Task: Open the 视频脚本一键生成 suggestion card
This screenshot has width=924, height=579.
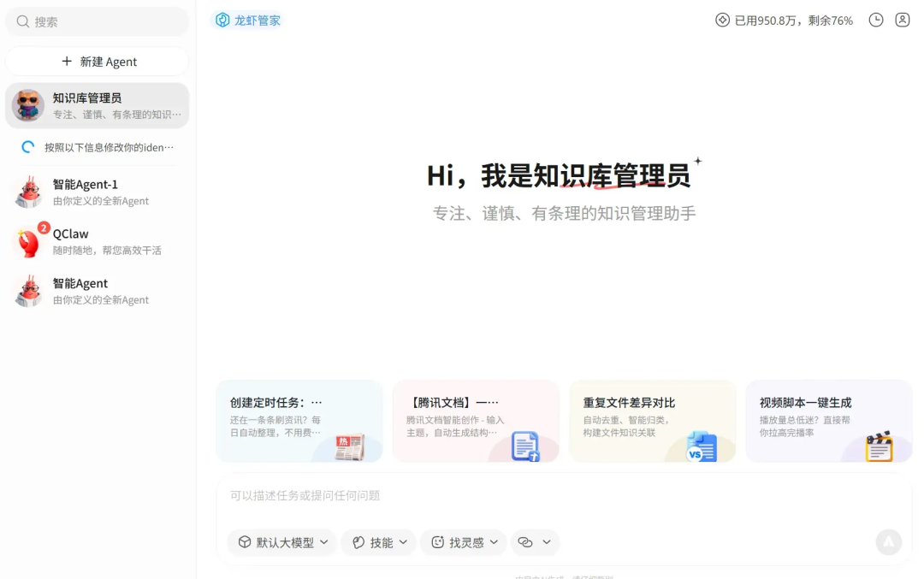Action: (829, 421)
